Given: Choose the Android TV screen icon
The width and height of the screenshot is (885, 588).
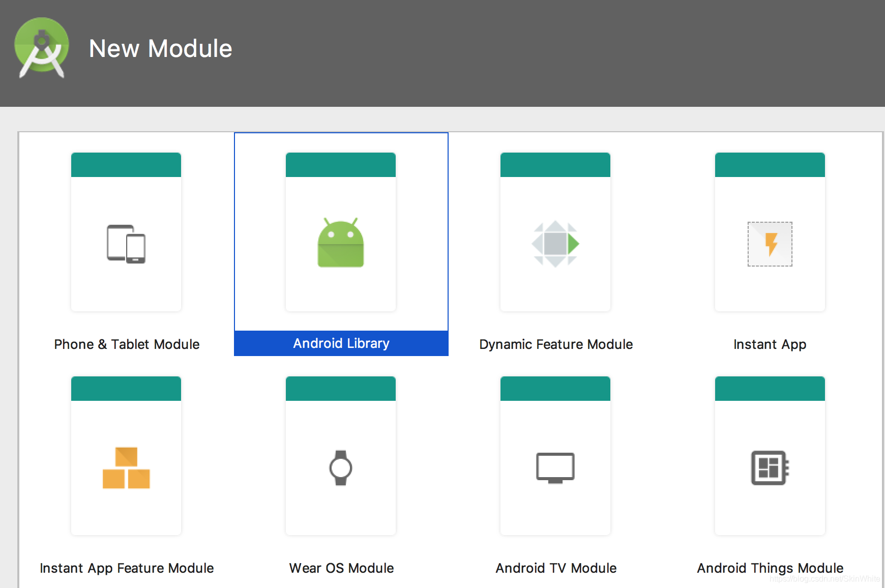Looking at the screenshot, I should tap(555, 468).
